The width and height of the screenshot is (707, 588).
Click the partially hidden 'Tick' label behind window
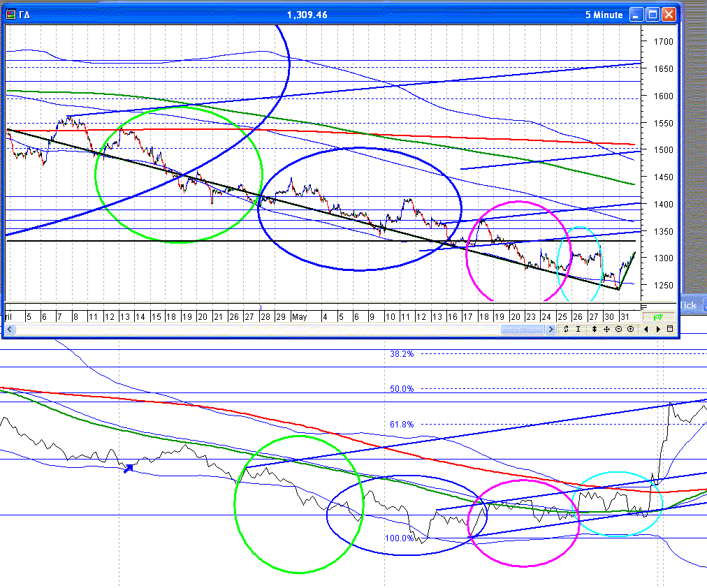[689, 305]
